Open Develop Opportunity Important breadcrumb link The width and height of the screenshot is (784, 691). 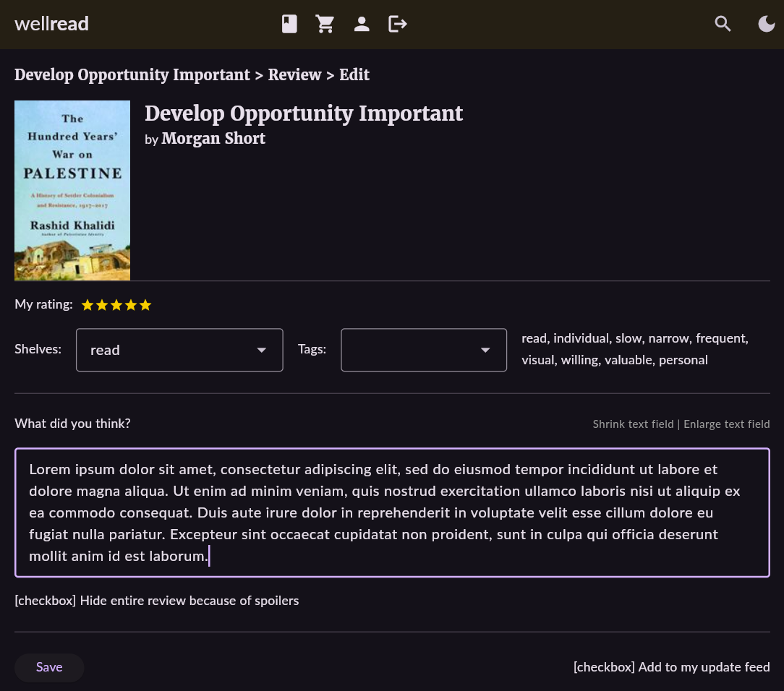132,75
